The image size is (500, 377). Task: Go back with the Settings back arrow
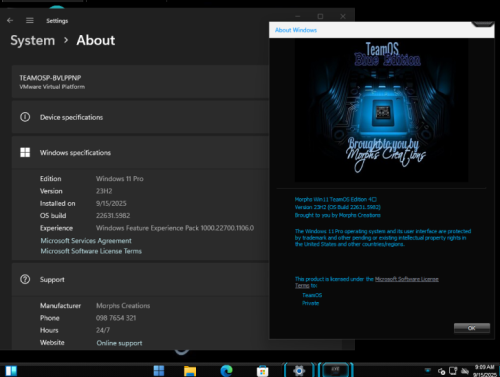[x=10, y=21]
